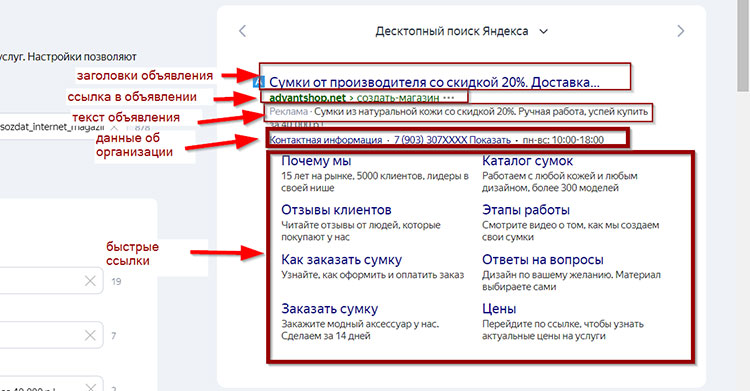Open the 'Десктопный поиск Яндекса' preview dropdown
This screenshot has width=750, height=391.
(x=462, y=32)
